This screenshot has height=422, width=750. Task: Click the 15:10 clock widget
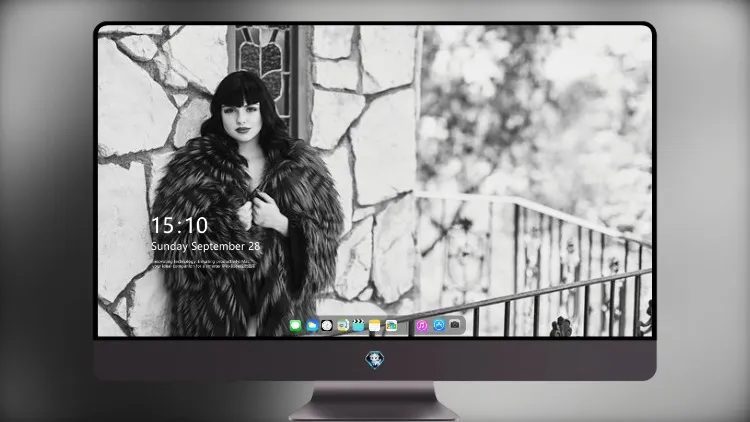pyautogui.click(x=179, y=225)
